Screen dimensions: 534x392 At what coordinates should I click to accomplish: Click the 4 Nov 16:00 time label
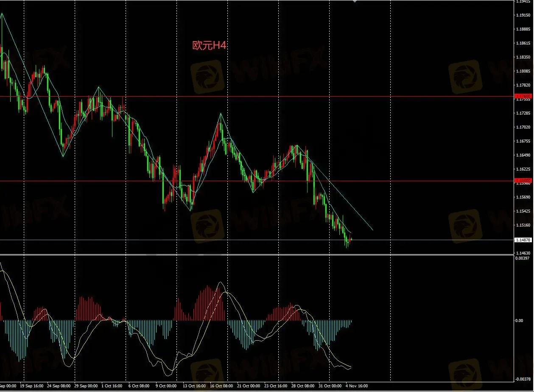tap(356, 386)
